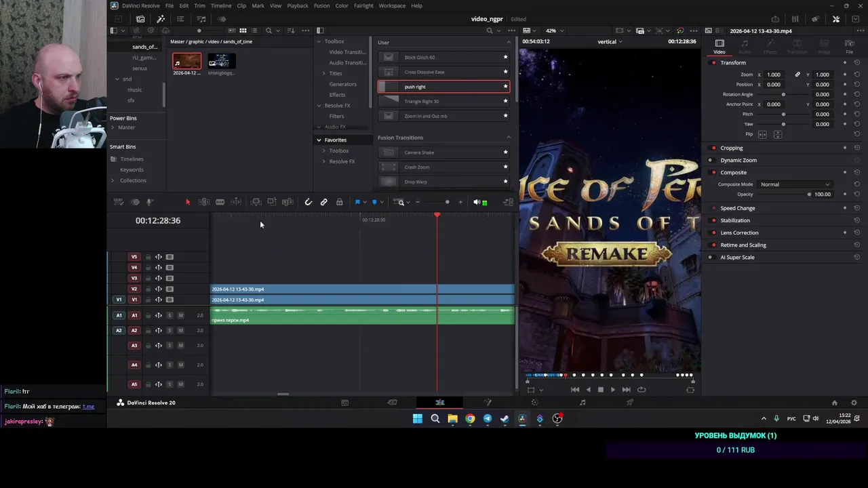The height and width of the screenshot is (488, 868).
Task: Select the Cross Dissolve Ease transition
Action: coord(443,72)
